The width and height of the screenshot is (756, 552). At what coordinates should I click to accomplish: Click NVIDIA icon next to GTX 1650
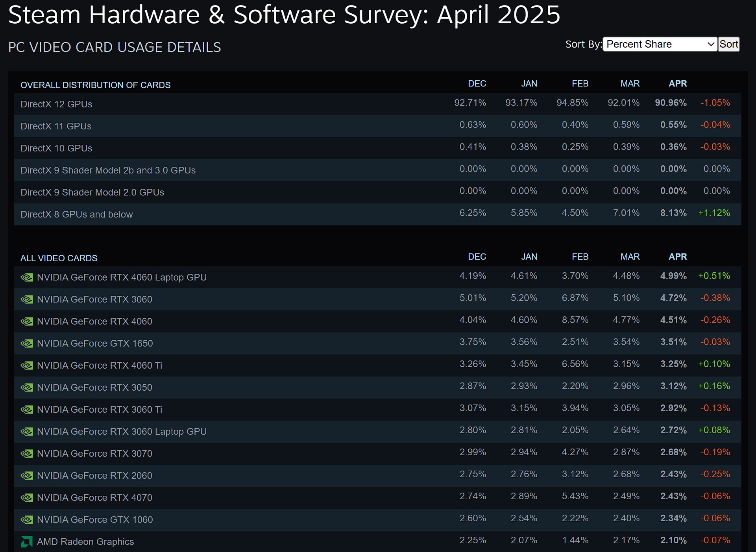tap(27, 343)
